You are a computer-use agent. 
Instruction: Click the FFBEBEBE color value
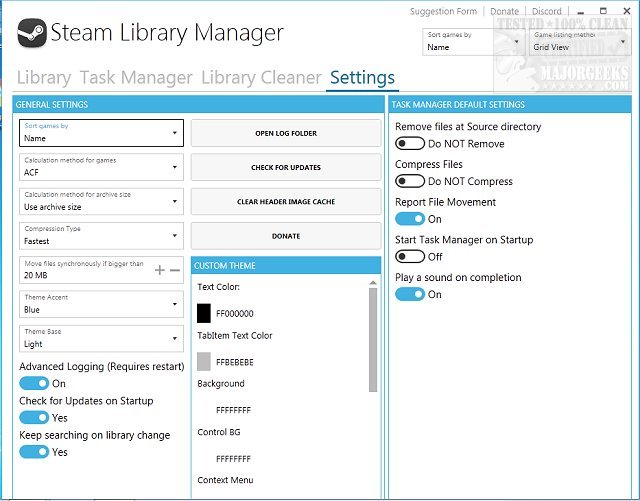(235, 362)
